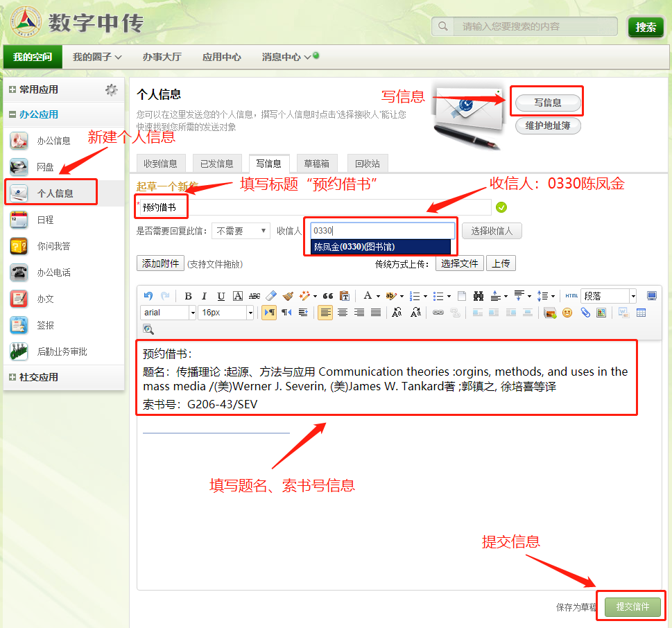The width and height of the screenshot is (672, 628).
Task: Toggle the editor fullscreen monitor icon
Action: [652, 296]
